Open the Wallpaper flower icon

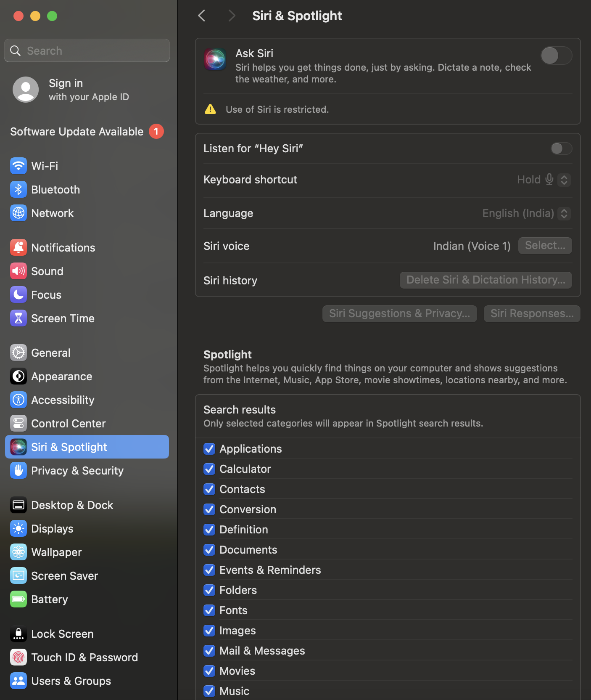18,552
